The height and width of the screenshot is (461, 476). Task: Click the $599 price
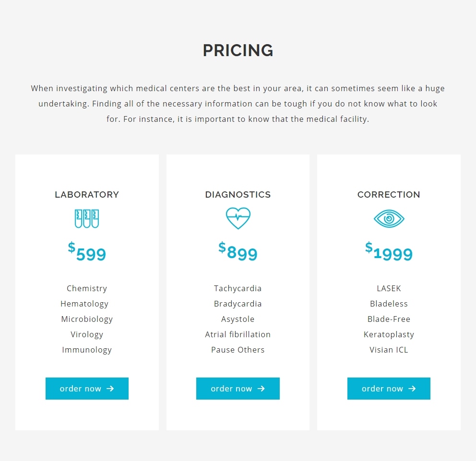coord(87,251)
